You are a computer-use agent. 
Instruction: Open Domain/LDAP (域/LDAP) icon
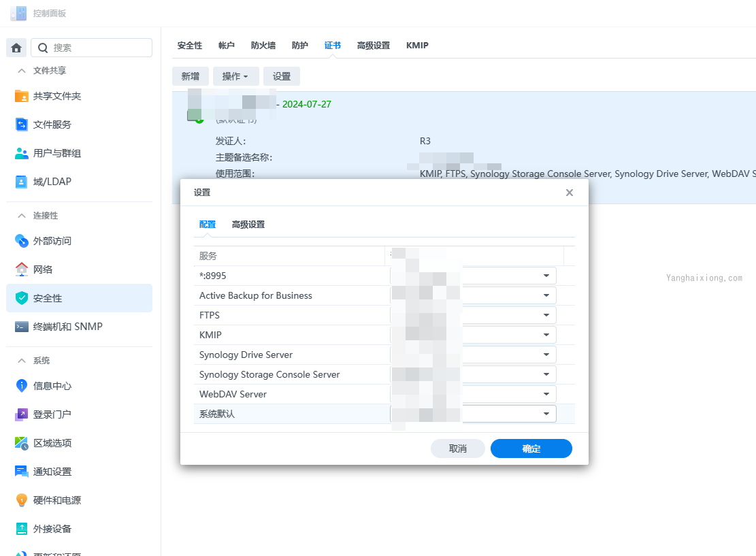click(22, 182)
